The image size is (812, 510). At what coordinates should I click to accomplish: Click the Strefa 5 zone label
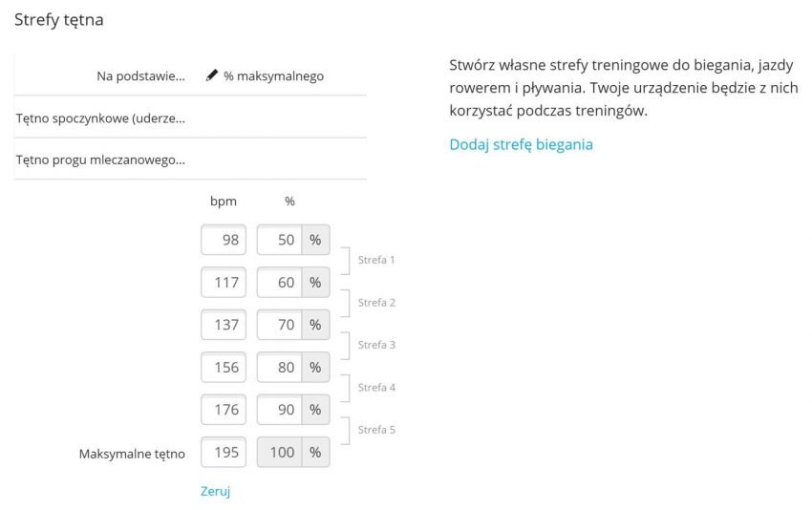coord(376,430)
